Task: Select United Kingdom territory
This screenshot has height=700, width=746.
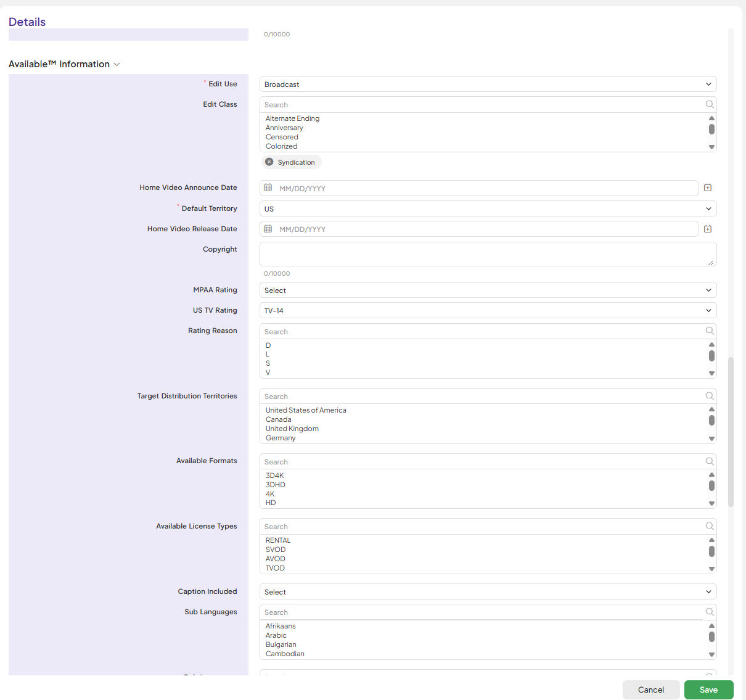Action: point(292,429)
